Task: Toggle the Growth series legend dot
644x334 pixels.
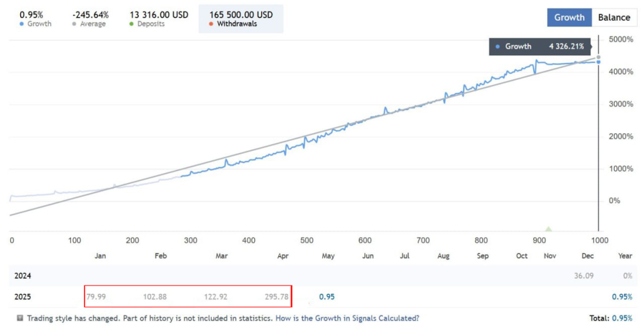Action: coord(22,24)
